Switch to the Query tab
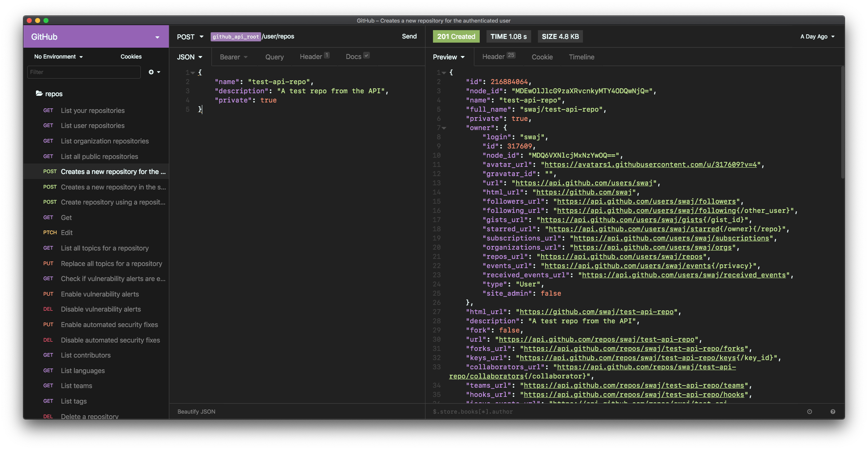 click(x=275, y=57)
